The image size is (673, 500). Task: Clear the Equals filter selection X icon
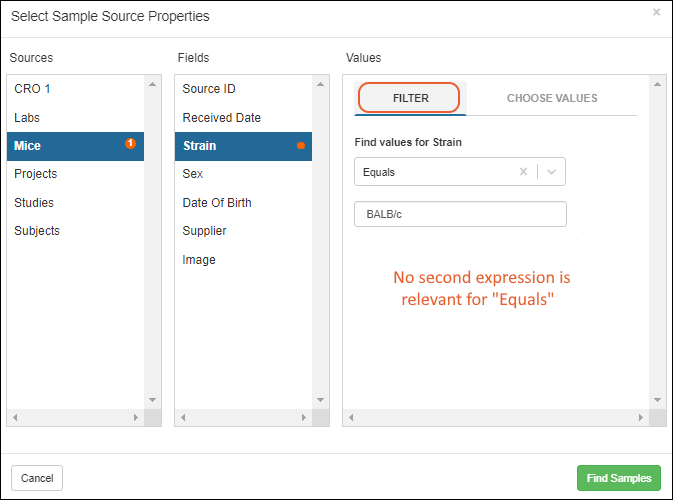tap(523, 172)
